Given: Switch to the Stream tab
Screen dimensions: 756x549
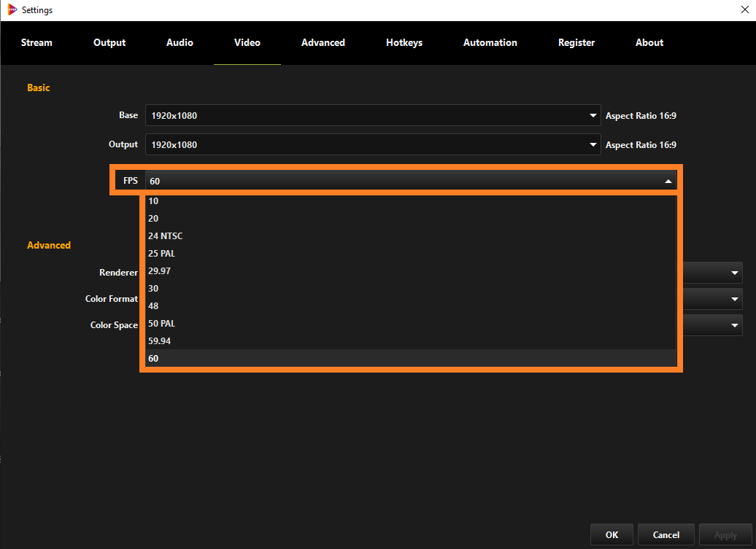Looking at the screenshot, I should tap(36, 42).
